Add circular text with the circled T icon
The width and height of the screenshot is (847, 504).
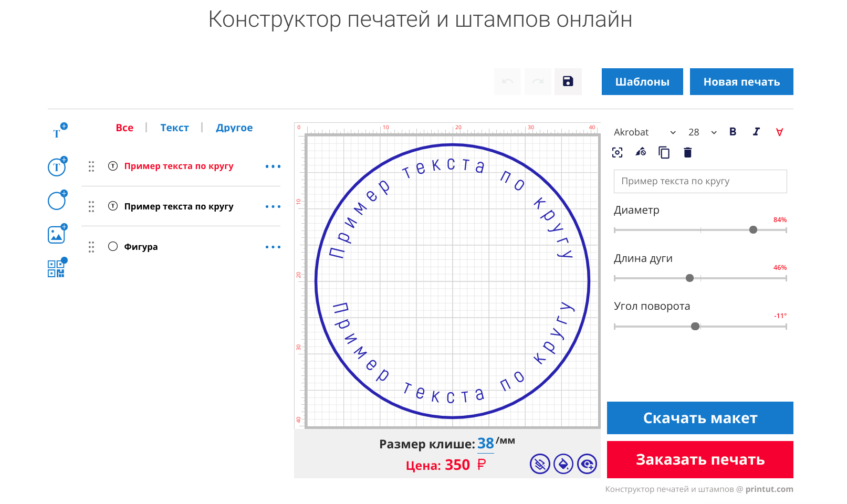[57, 167]
